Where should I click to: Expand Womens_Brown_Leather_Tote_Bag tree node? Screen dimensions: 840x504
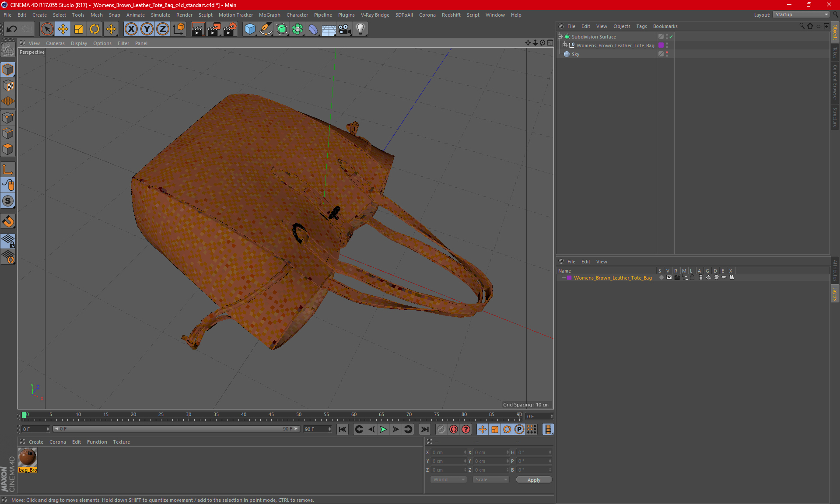(x=565, y=45)
